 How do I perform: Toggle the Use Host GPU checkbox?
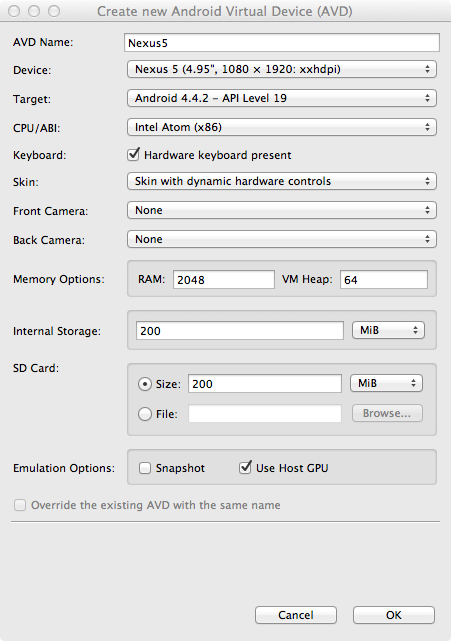(245, 467)
